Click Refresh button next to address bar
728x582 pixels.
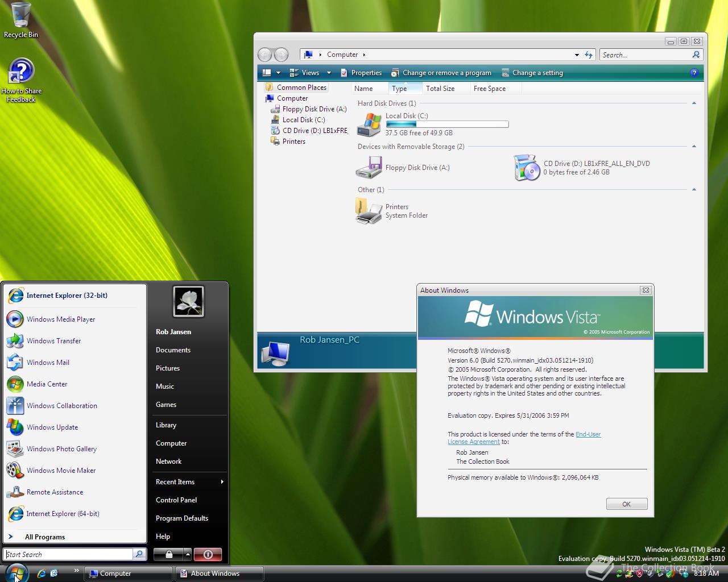pyautogui.click(x=589, y=55)
